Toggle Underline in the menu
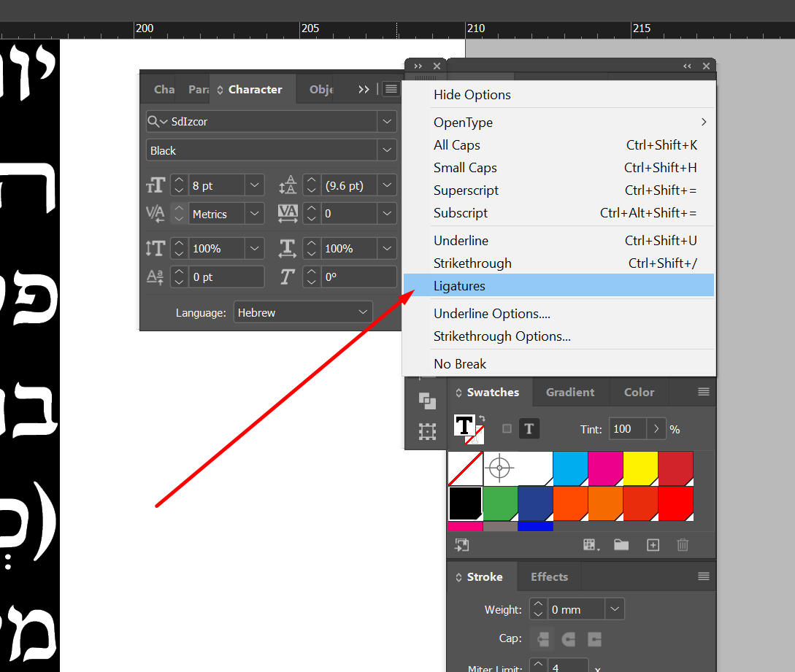Screen dimensions: 795x672 pyautogui.click(x=558, y=240)
